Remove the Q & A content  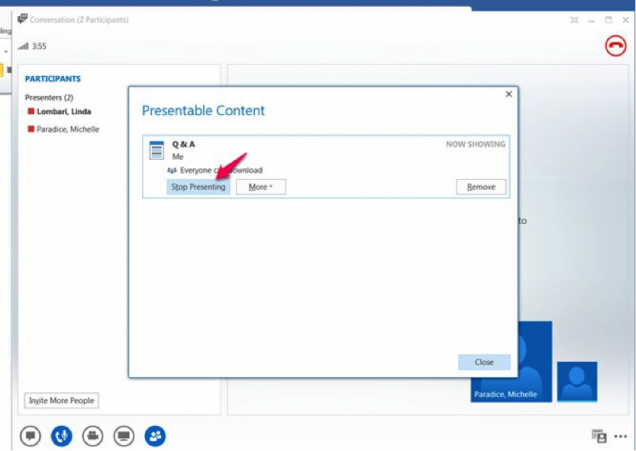[x=481, y=187]
